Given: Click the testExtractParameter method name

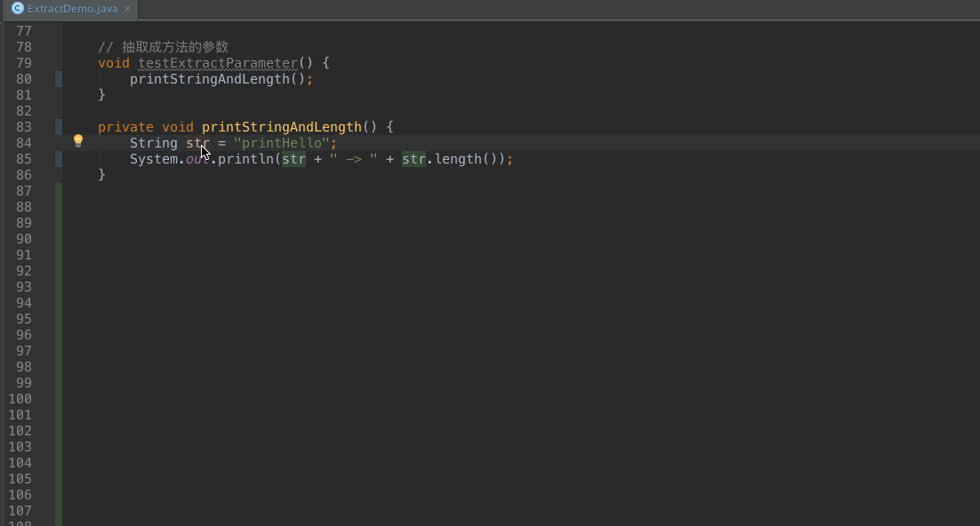Looking at the screenshot, I should (x=218, y=63).
